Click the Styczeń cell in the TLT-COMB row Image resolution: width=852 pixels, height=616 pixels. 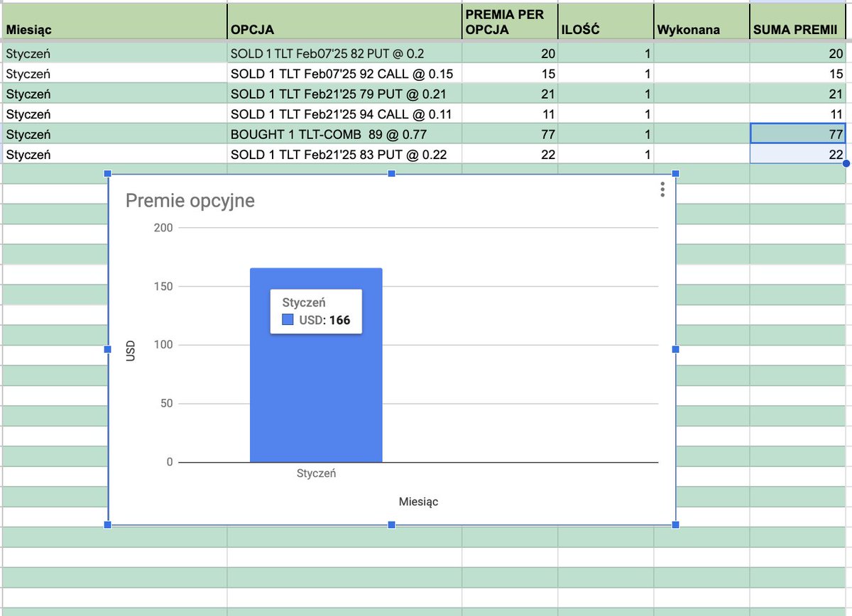[114, 133]
